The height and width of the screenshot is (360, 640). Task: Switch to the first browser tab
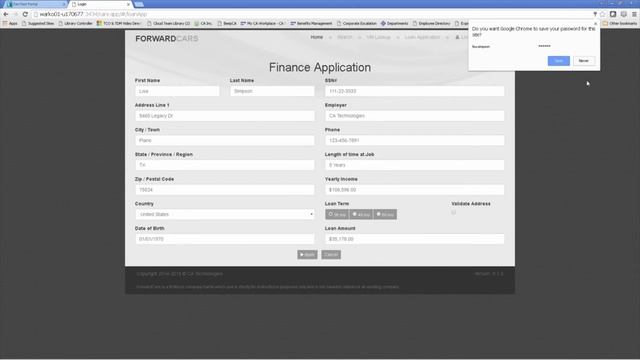pyautogui.click(x=35, y=4)
